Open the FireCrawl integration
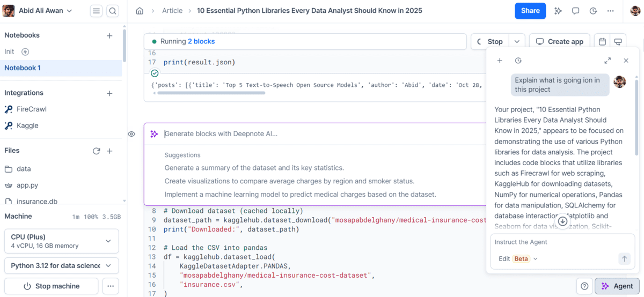The width and height of the screenshot is (644, 297). 31,109
